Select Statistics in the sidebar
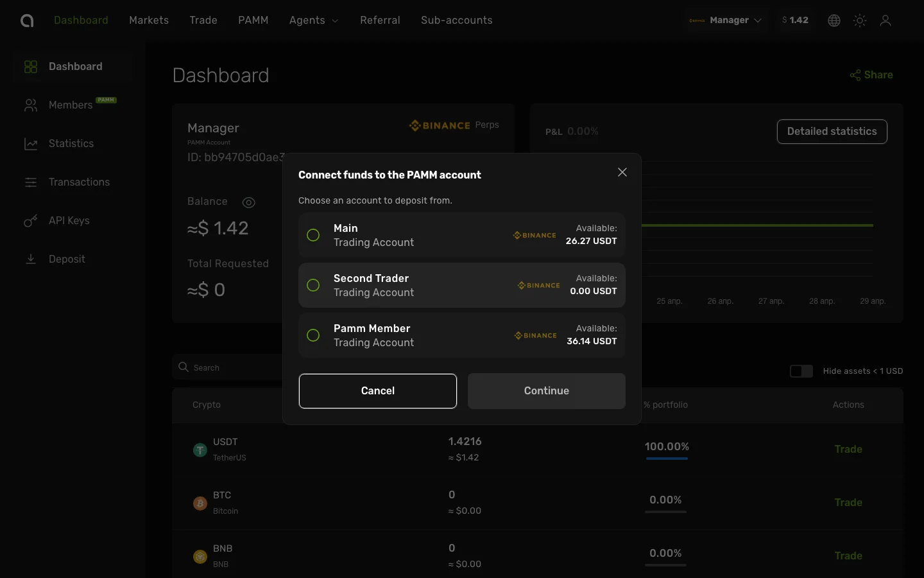The image size is (924, 578). tap(71, 143)
